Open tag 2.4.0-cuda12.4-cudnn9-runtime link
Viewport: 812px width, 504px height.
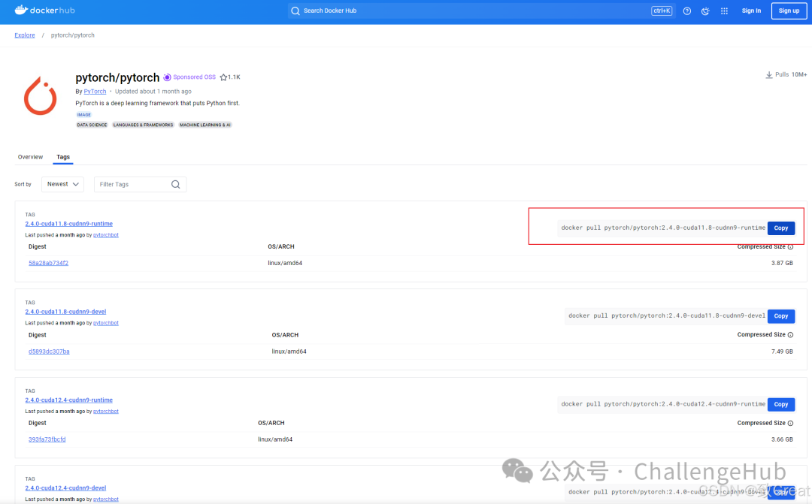point(69,400)
